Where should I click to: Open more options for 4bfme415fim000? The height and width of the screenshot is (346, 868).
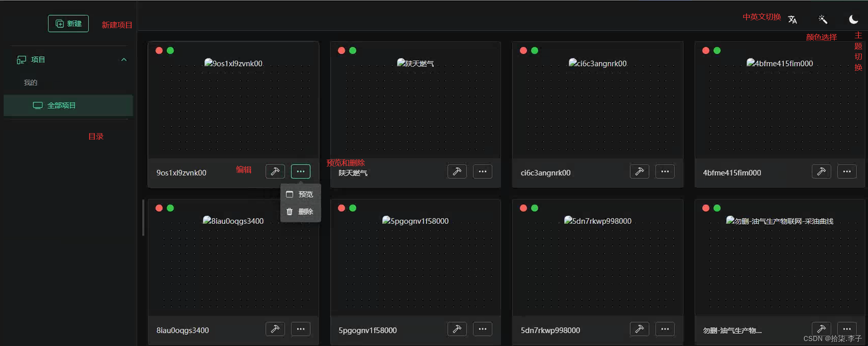tap(847, 171)
